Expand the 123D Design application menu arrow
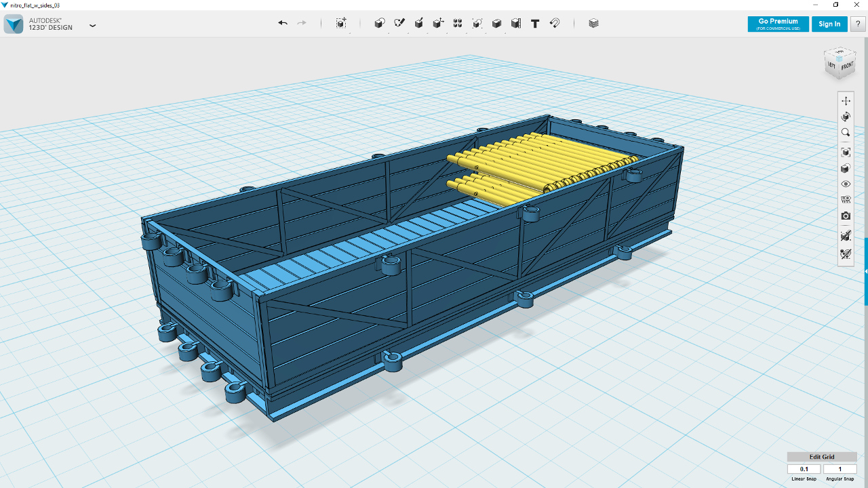 click(x=93, y=25)
